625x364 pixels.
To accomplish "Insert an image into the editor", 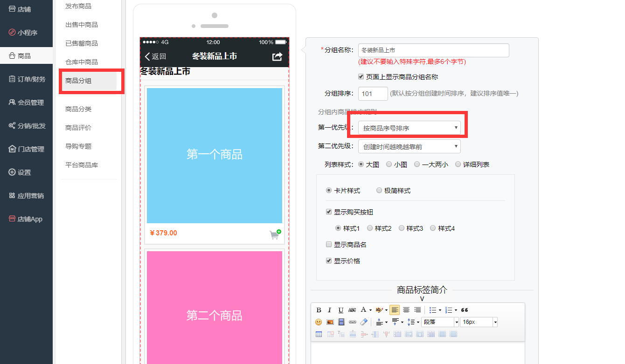I will click(330, 322).
